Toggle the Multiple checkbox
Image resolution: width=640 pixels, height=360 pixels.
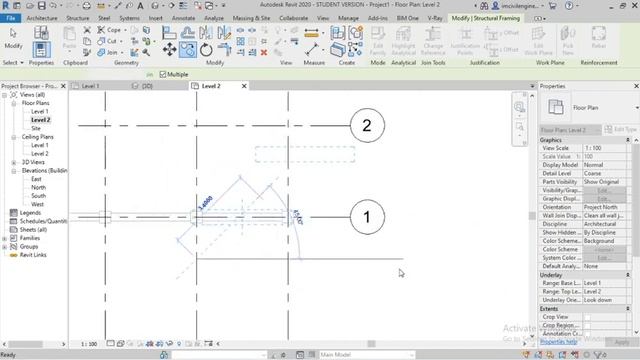163,74
